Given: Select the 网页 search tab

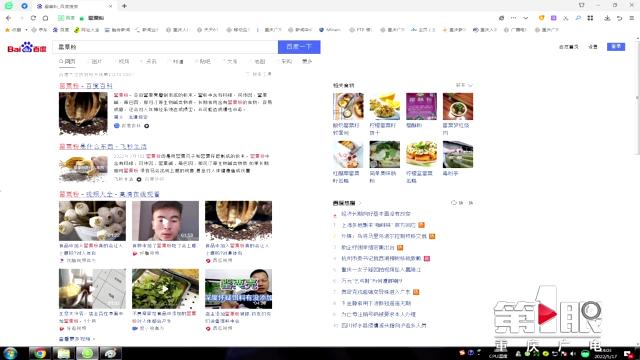Looking at the screenshot, I should (67, 61).
